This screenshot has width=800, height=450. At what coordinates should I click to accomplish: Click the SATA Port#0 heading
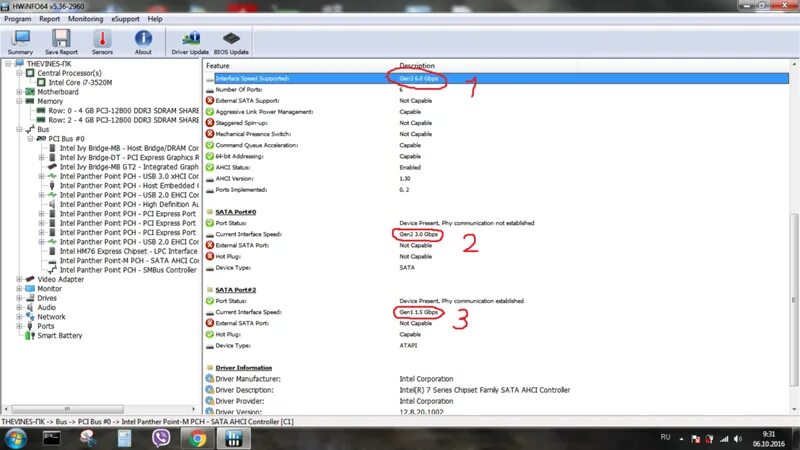point(236,212)
